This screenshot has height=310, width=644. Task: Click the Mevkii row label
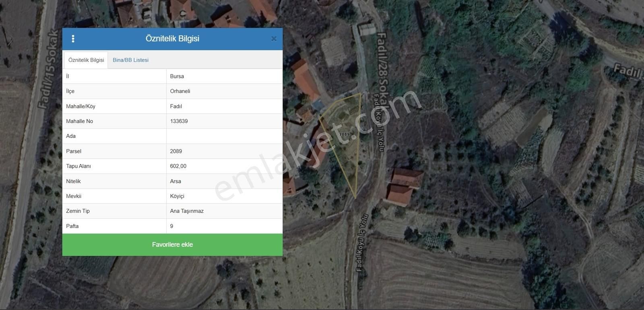[x=74, y=196]
